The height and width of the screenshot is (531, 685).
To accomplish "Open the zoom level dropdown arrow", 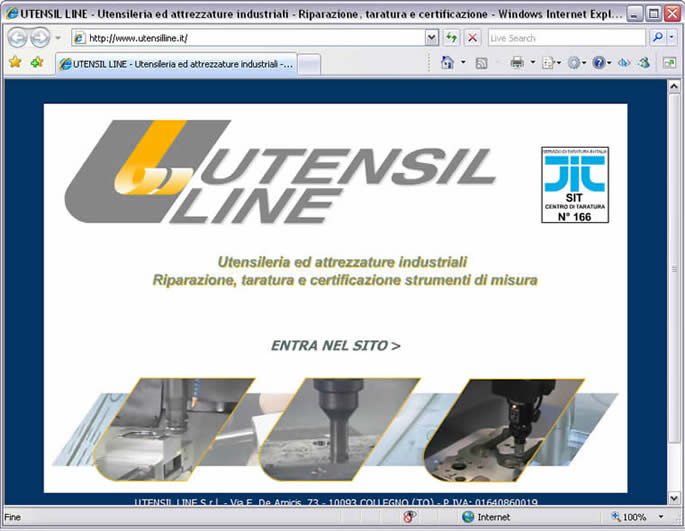I will [662, 517].
